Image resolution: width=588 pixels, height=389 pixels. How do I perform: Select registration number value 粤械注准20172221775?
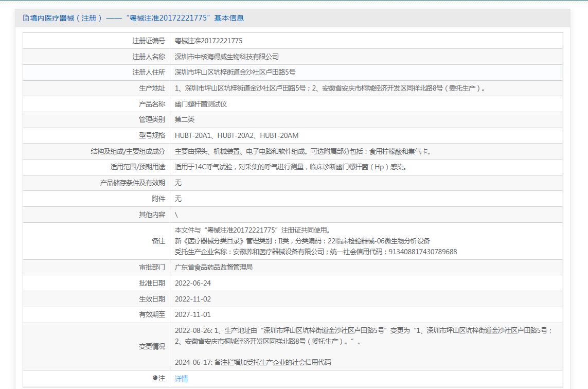208,41
